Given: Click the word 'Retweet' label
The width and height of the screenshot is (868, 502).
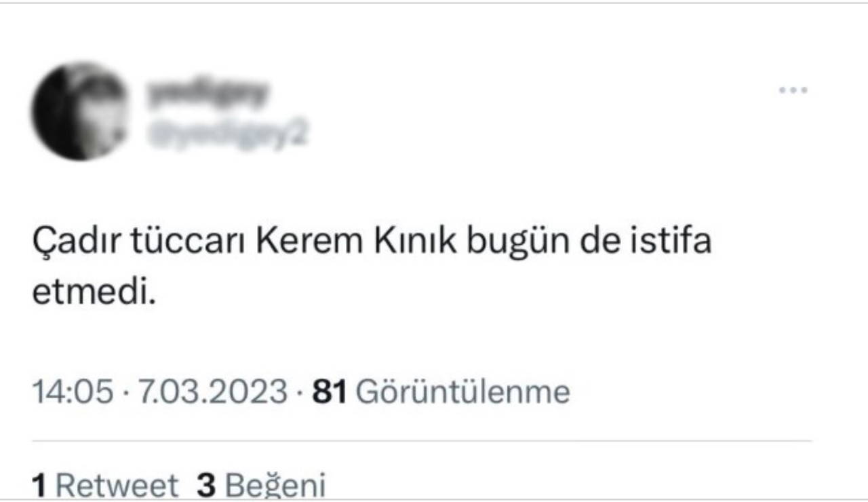Looking at the screenshot, I should tap(117, 486).
